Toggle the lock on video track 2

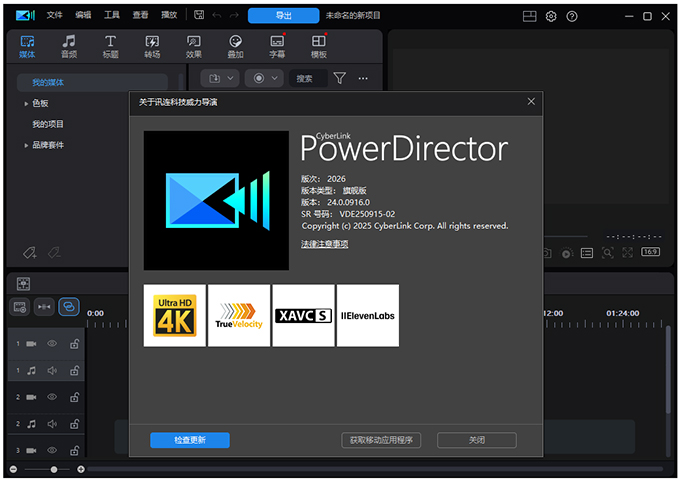pos(74,397)
